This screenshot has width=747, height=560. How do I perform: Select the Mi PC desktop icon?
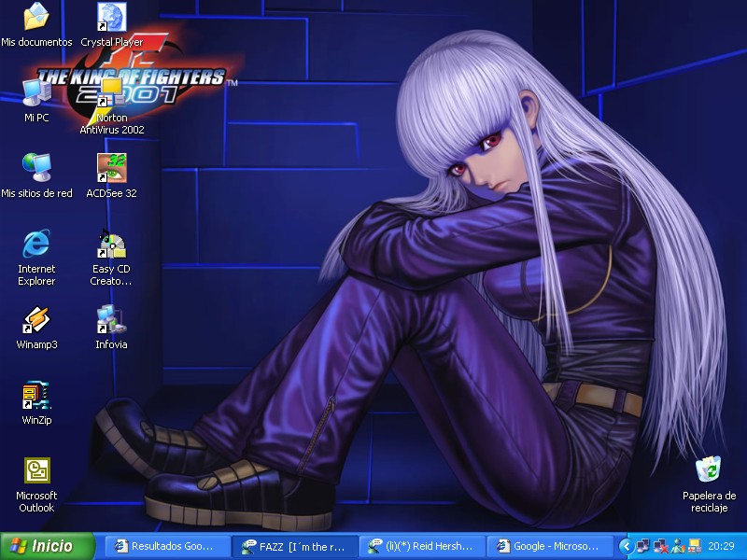[x=36, y=92]
